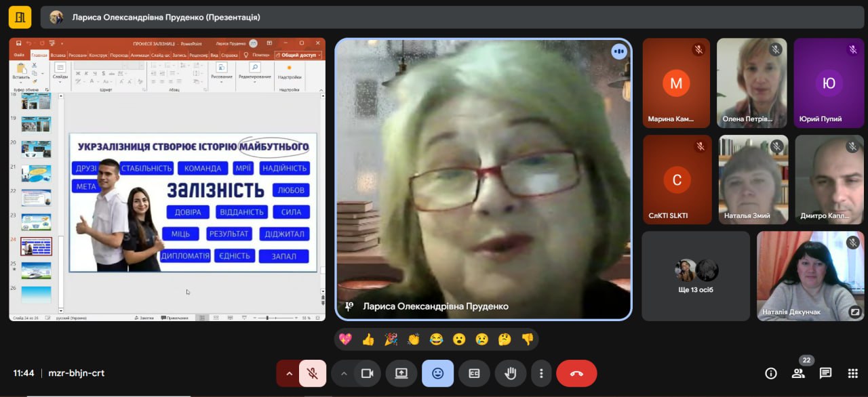This screenshot has width=868, height=397.
Task: Switch to the Вид ribbon tab
Action: (x=214, y=55)
